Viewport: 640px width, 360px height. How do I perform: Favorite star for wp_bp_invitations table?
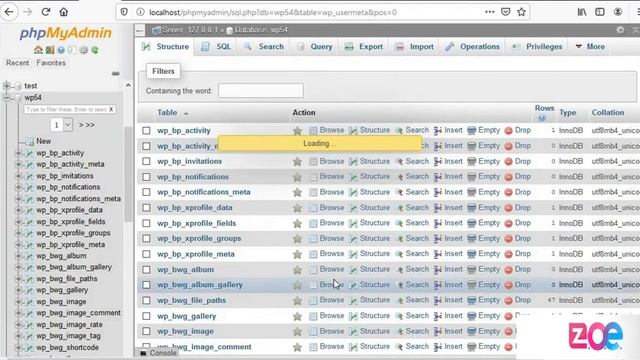coord(297,162)
